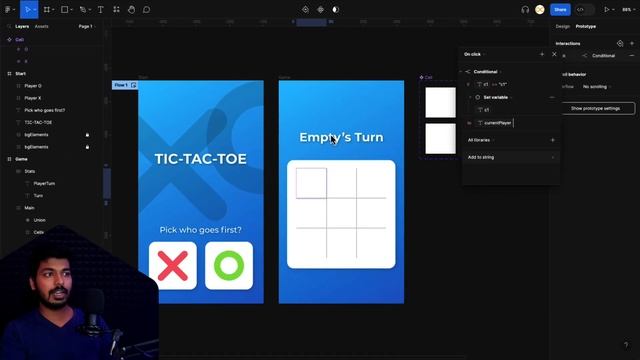The height and width of the screenshot is (360, 640).
Task: Click the green O button on canvas
Action: coord(229,266)
